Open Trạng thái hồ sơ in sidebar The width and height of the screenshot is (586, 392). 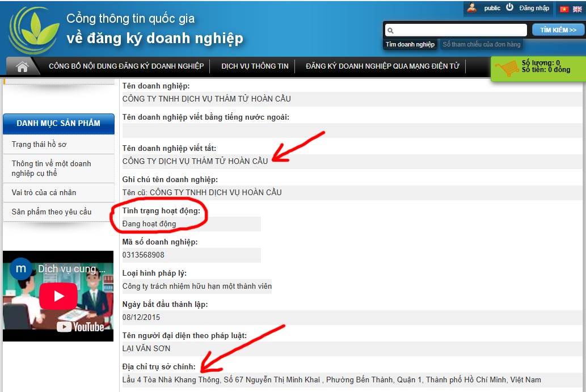point(39,145)
